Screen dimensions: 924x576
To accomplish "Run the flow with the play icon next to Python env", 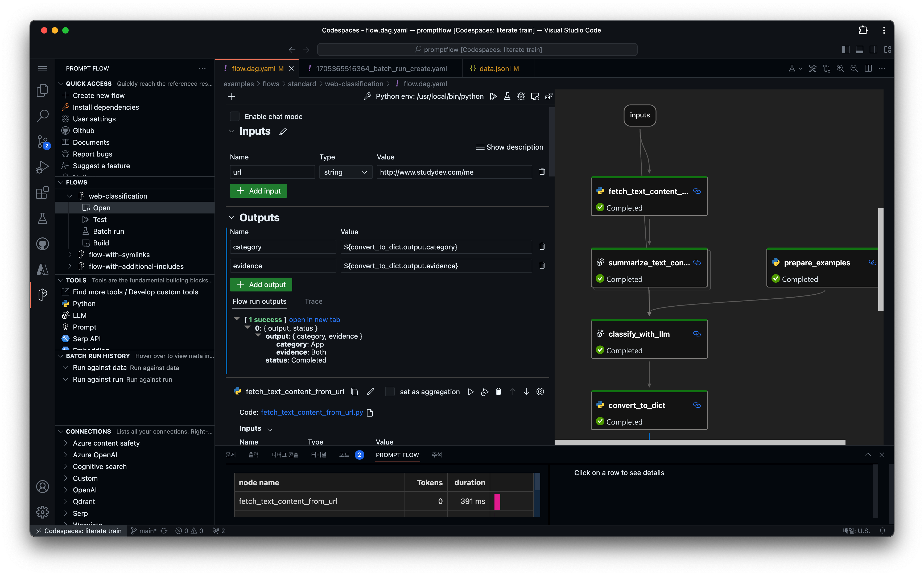I will (493, 96).
